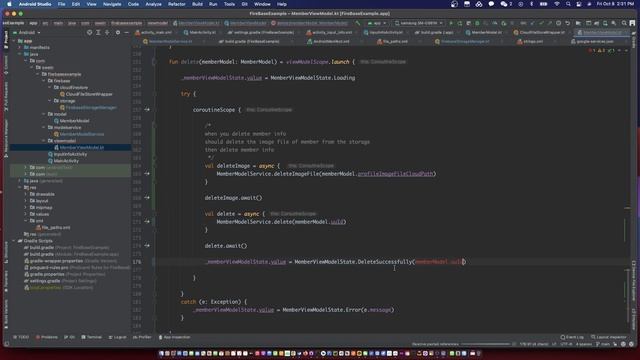Screen dimensions: 640x360
Task: Open the Analyze menu
Action: point(153,4)
